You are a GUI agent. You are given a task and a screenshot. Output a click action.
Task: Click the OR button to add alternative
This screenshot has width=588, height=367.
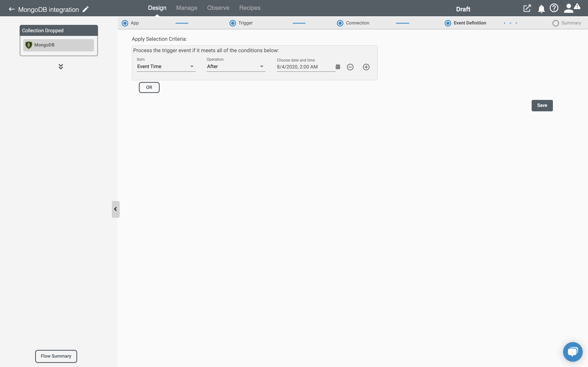point(149,87)
